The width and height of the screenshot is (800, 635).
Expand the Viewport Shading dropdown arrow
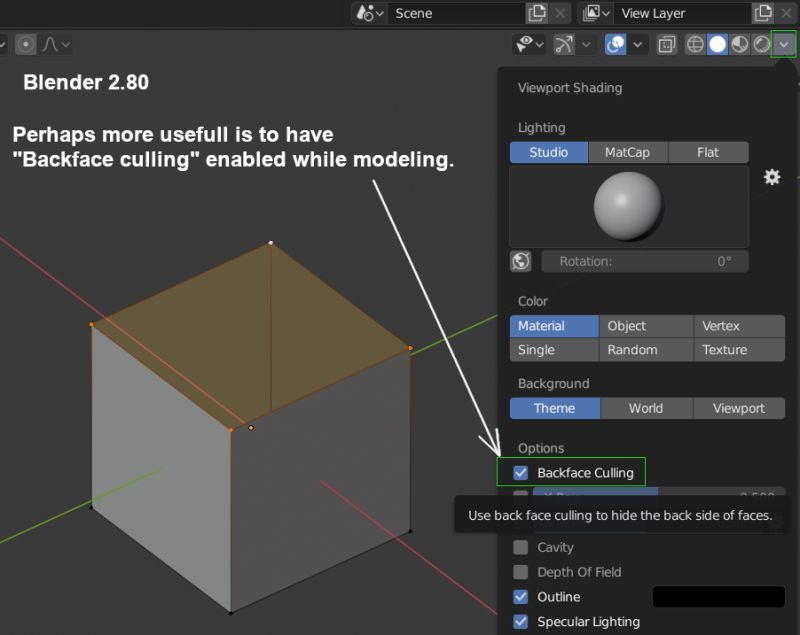coord(784,44)
